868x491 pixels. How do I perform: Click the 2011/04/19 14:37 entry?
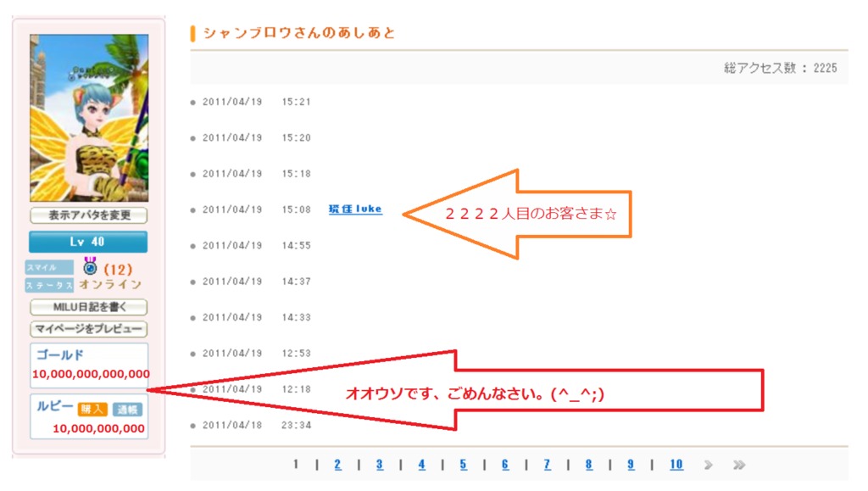(x=256, y=282)
